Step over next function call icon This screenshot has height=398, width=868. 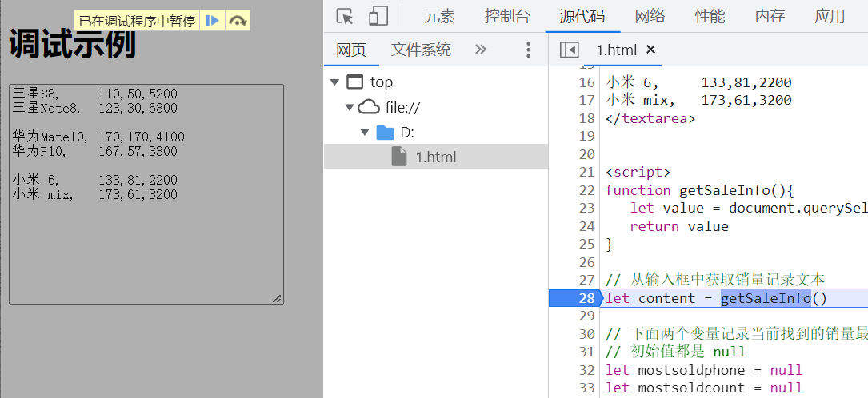[x=238, y=21]
